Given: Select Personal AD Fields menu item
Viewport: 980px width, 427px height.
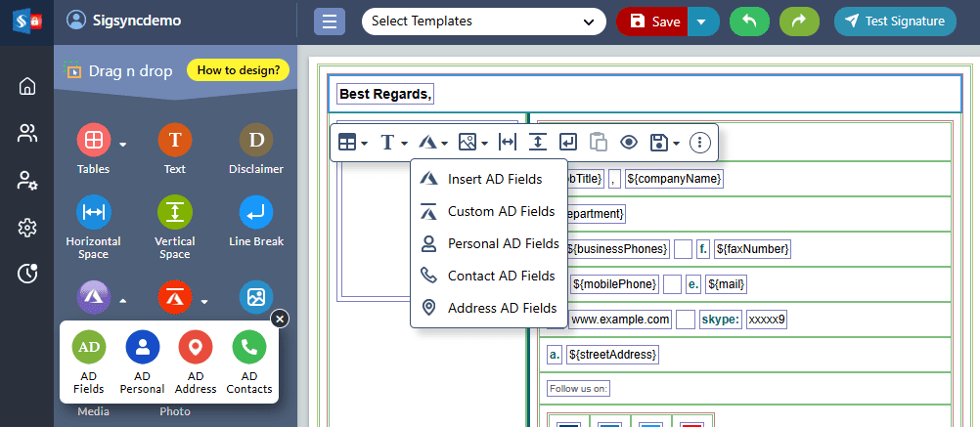Looking at the screenshot, I should pyautogui.click(x=489, y=243).
